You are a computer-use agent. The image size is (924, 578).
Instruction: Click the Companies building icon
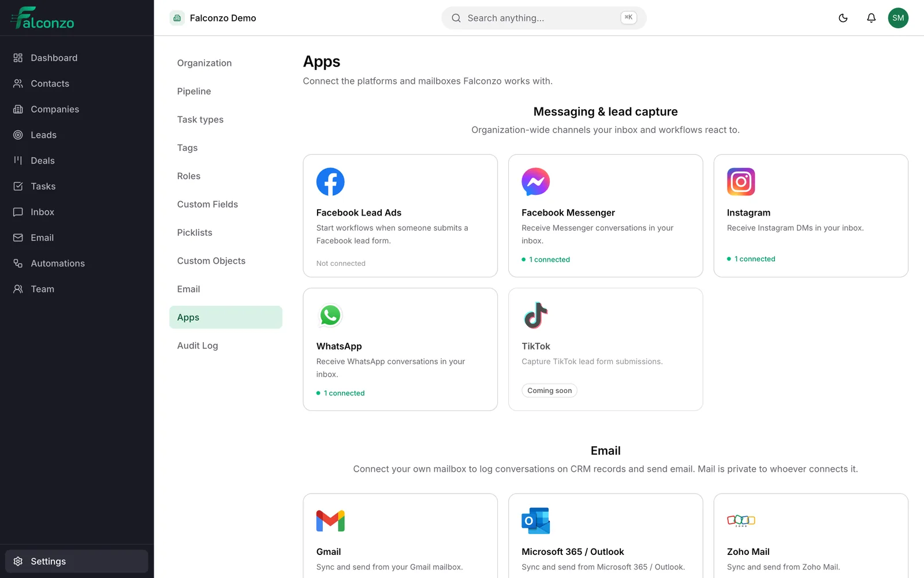(18, 109)
